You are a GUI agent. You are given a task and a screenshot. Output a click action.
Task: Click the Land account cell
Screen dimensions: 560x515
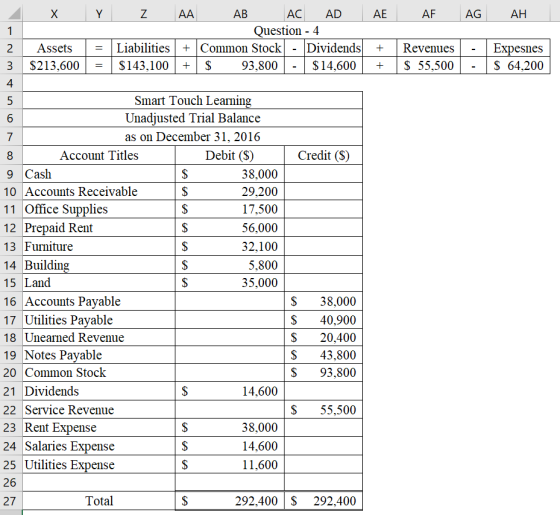pyautogui.click(x=99, y=283)
